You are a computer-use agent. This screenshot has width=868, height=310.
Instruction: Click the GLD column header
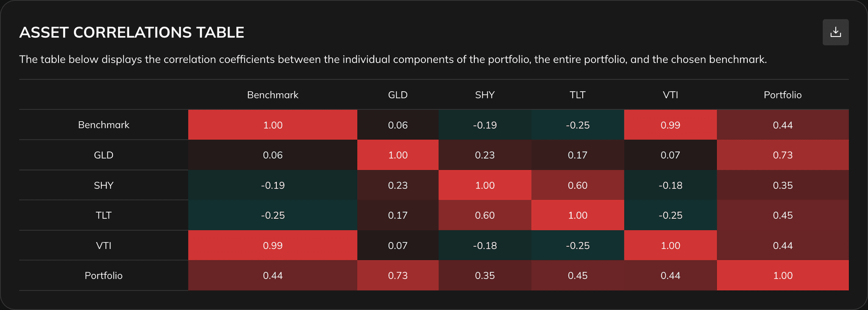[x=398, y=95]
